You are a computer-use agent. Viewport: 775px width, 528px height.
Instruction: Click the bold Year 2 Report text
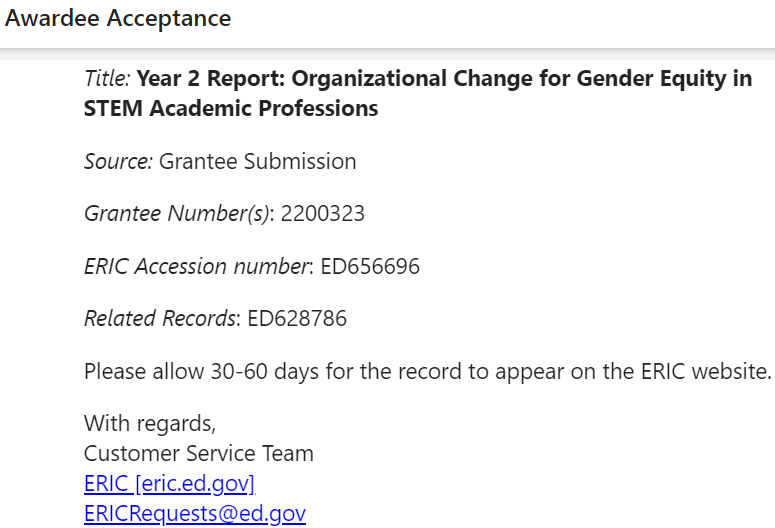[211, 78]
